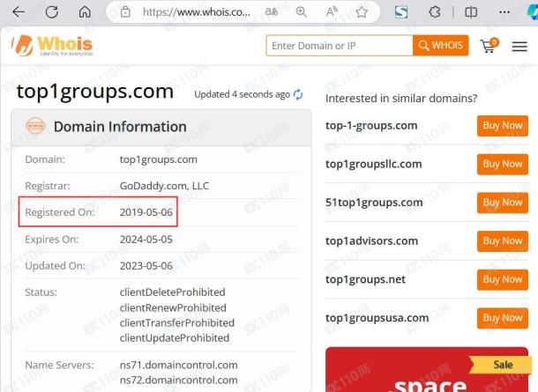The width and height of the screenshot is (538, 392).
Task: Click the domain value top1groups.com
Action: click(x=158, y=159)
